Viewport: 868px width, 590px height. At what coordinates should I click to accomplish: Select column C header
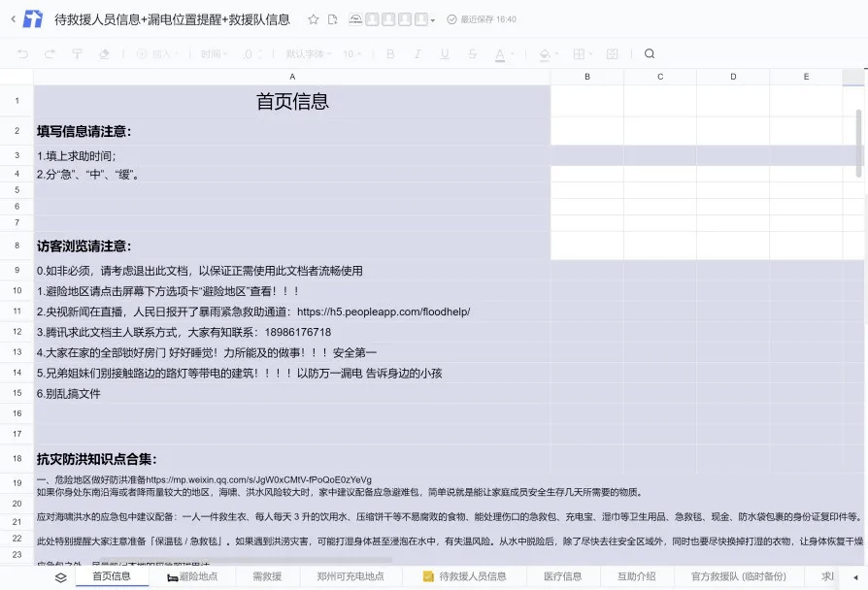[660, 77]
